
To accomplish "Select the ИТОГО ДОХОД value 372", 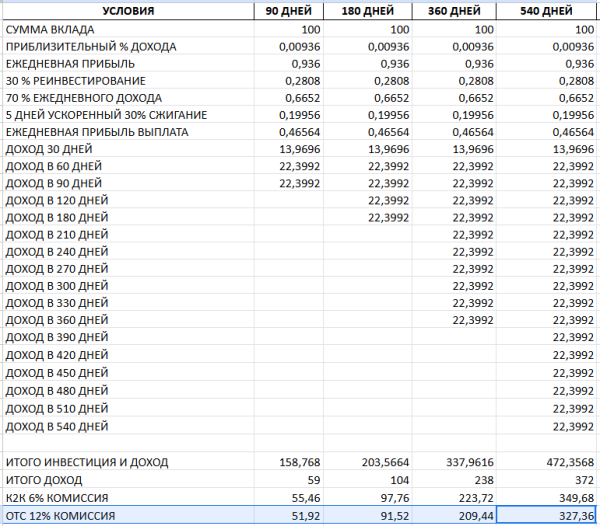I will coord(547,480).
